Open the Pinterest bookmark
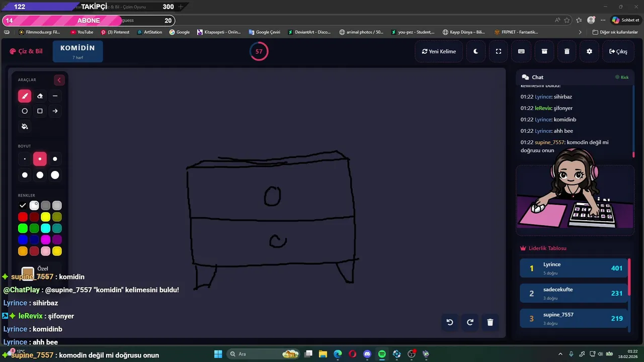Screen dimensions: 644x362 [115, 32]
